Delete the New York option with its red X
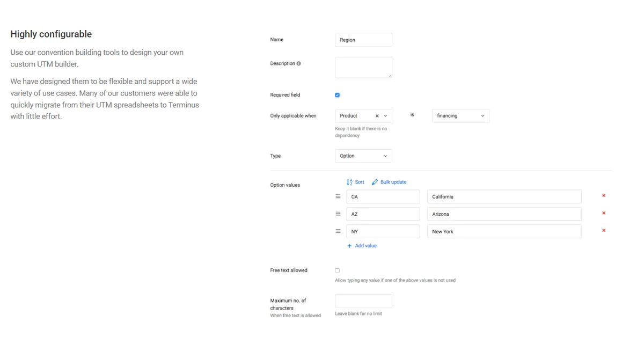The width and height of the screenshot is (644, 338). point(603,231)
